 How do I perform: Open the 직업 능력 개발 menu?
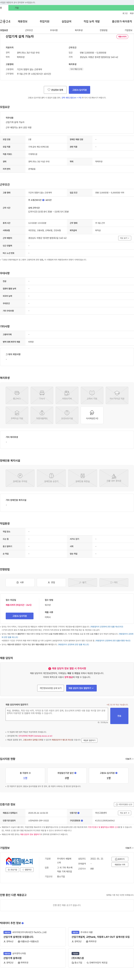(92, 21)
